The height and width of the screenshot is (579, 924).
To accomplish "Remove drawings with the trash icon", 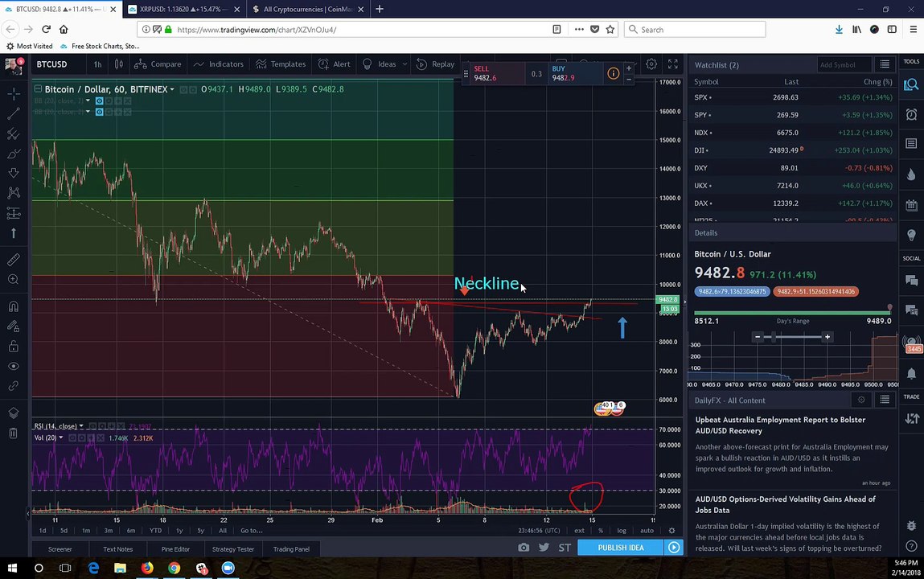I will [13, 433].
